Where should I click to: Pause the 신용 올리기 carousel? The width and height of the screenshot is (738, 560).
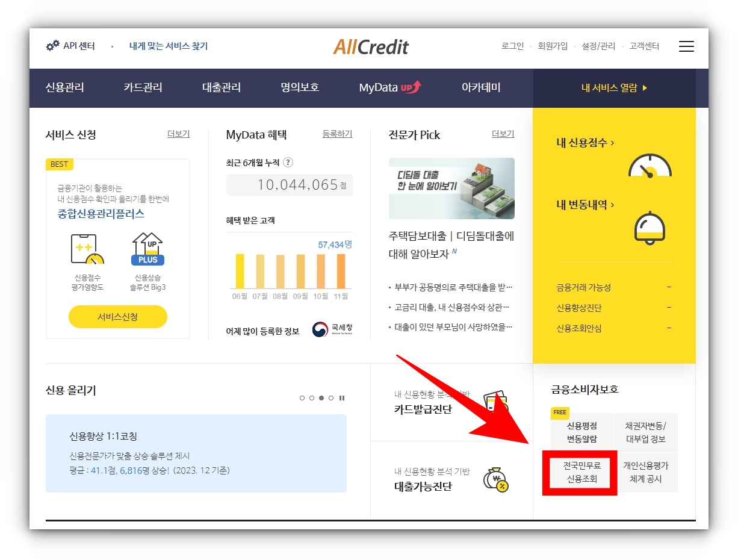(342, 397)
